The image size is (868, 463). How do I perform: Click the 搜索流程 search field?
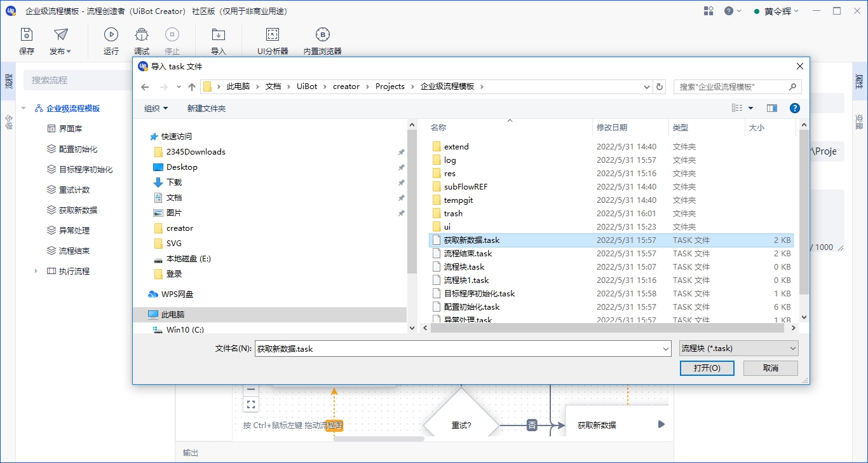[x=78, y=80]
